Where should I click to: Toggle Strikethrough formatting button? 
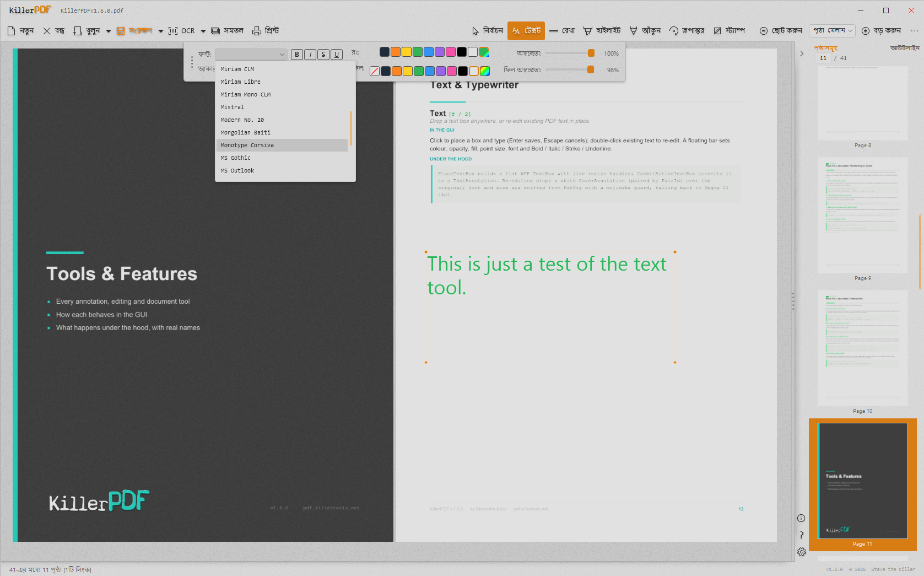click(x=323, y=54)
